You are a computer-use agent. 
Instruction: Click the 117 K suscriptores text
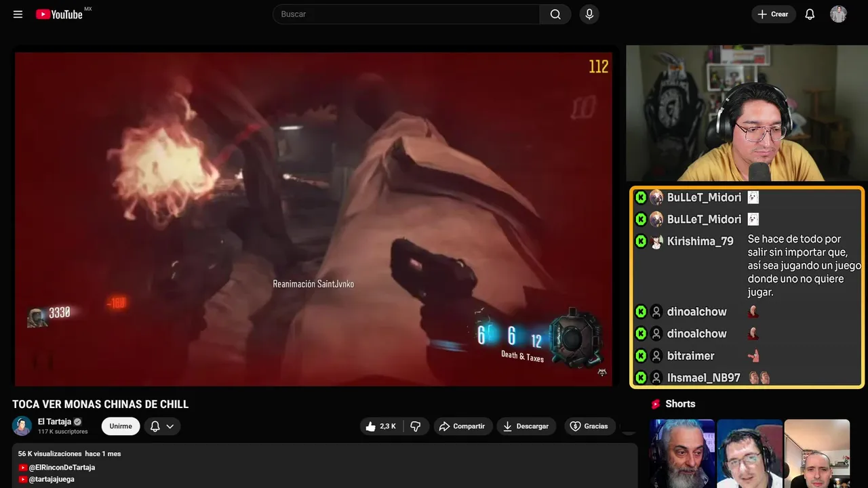(63, 432)
